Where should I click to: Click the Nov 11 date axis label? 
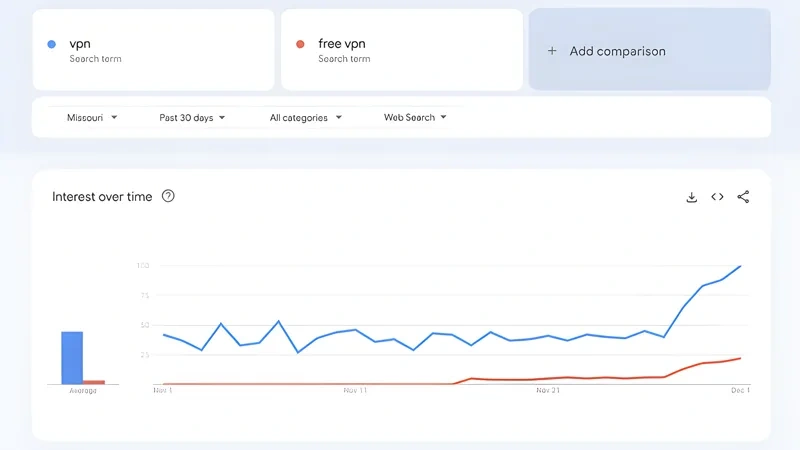355,391
